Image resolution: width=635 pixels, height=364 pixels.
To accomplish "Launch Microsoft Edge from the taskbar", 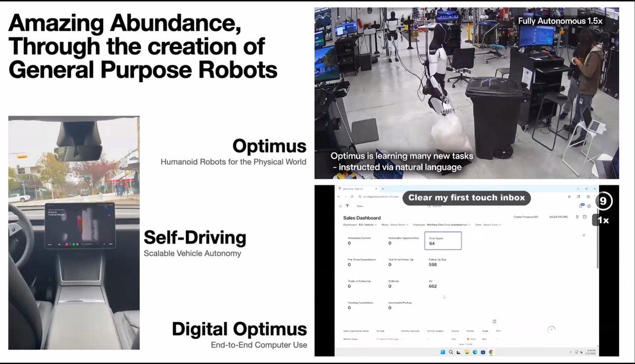I will (x=475, y=352).
